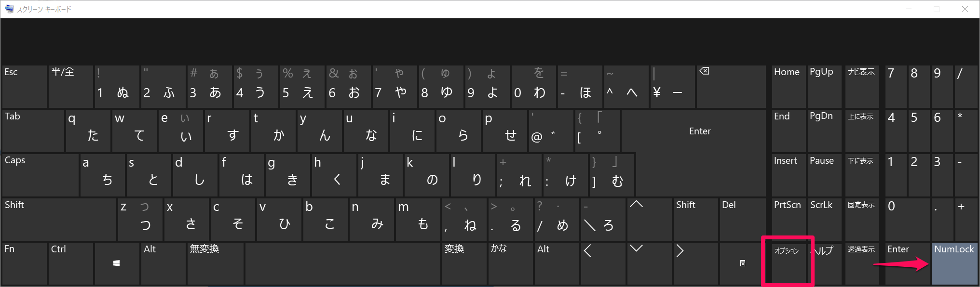Click the 固定表示 dock key
Screen dimensions: 980x287
pyautogui.click(x=862, y=219)
